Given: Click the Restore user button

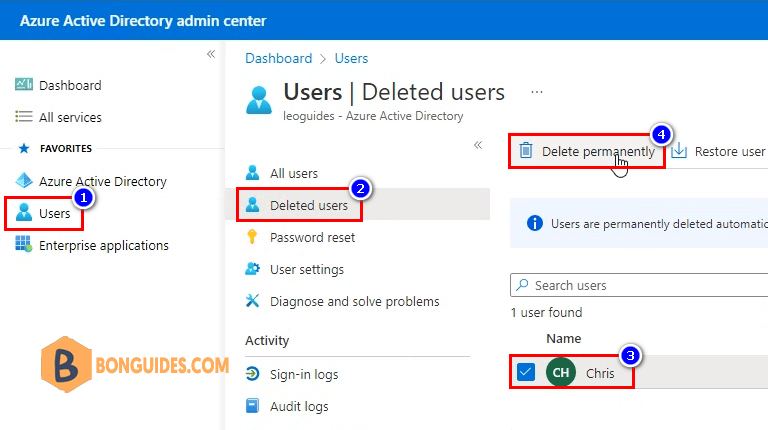Looking at the screenshot, I should [x=718, y=151].
